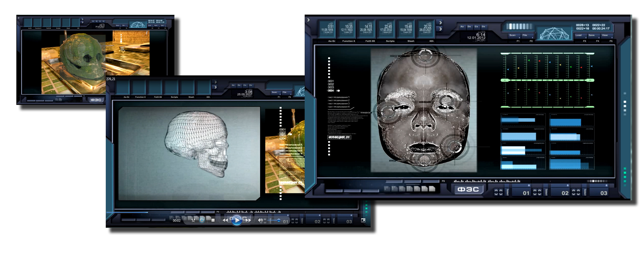Click the Select button left of slot 03
The height and width of the screenshot is (254, 644).
[585, 192]
